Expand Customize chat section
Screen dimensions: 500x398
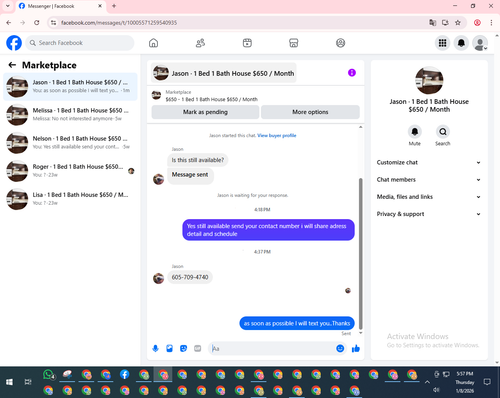[x=429, y=162]
